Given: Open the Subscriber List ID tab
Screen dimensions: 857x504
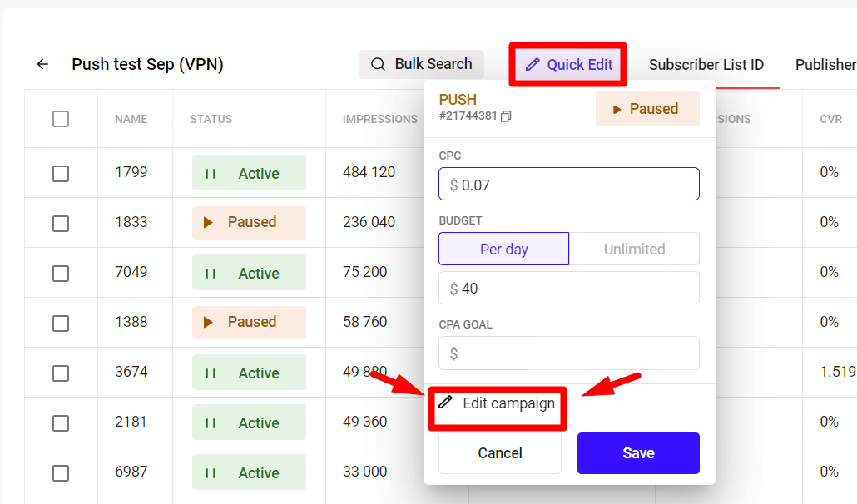Looking at the screenshot, I should point(706,65).
